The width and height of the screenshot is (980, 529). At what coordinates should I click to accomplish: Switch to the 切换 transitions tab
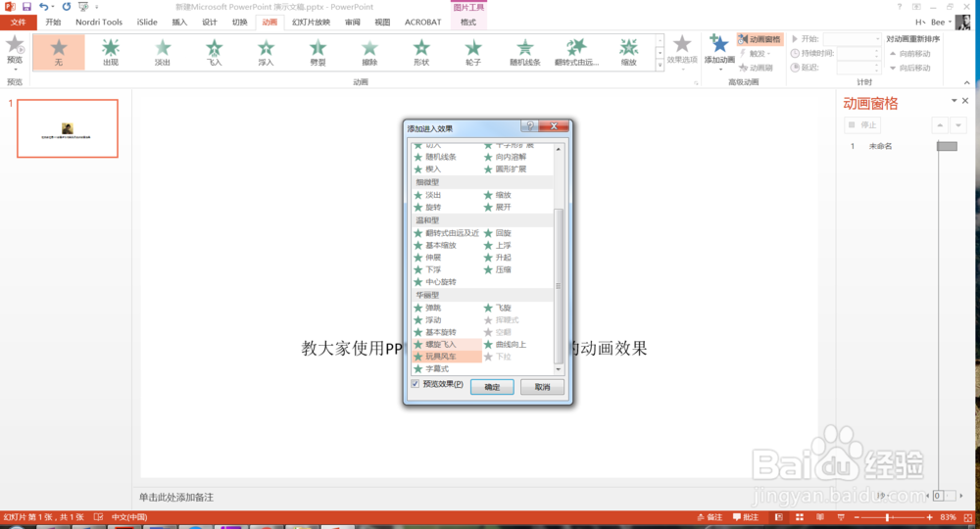(239, 22)
